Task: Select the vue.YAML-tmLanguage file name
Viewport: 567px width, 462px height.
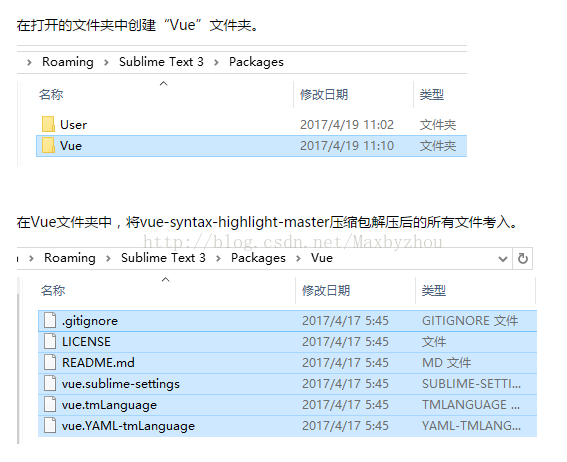Action: click(128, 426)
